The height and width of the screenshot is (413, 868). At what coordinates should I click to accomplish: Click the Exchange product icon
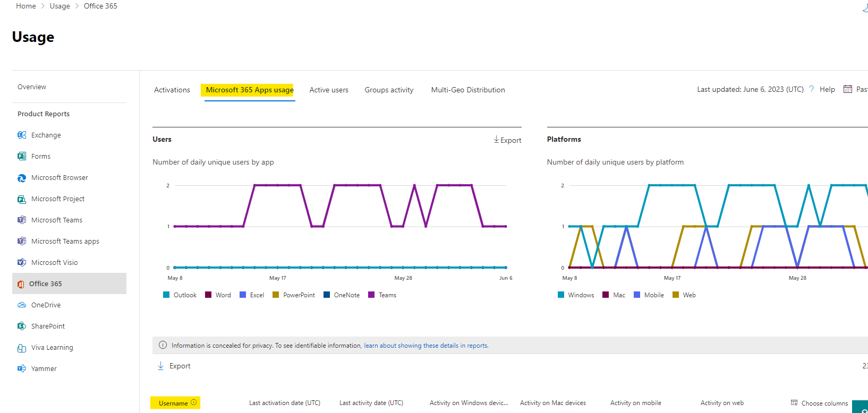pyautogui.click(x=22, y=135)
